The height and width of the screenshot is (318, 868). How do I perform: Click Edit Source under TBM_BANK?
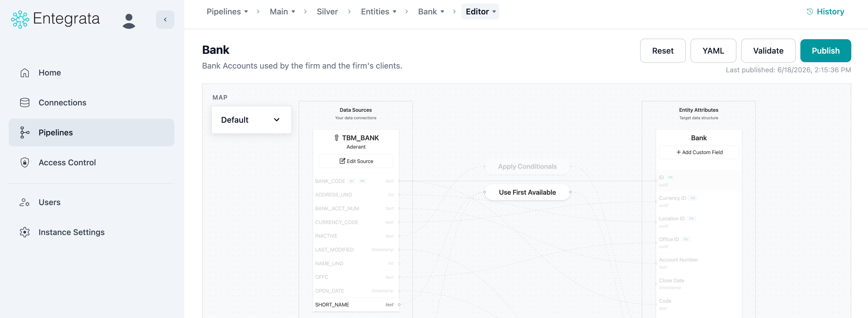point(356,161)
